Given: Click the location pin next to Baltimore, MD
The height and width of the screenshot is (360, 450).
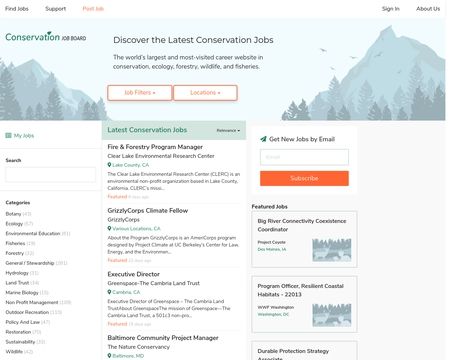Looking at the screenshot, I should pyautogui.click(x=109, y=356).
